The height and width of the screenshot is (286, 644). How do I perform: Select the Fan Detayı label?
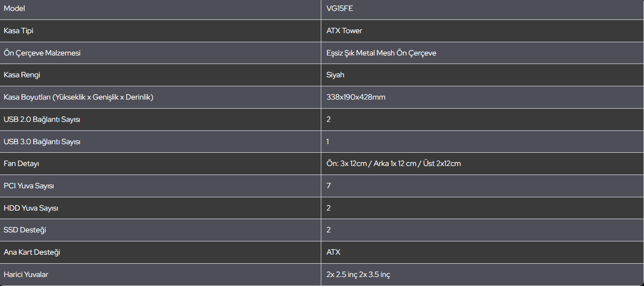pyautogui.click(x=21, y=164)
